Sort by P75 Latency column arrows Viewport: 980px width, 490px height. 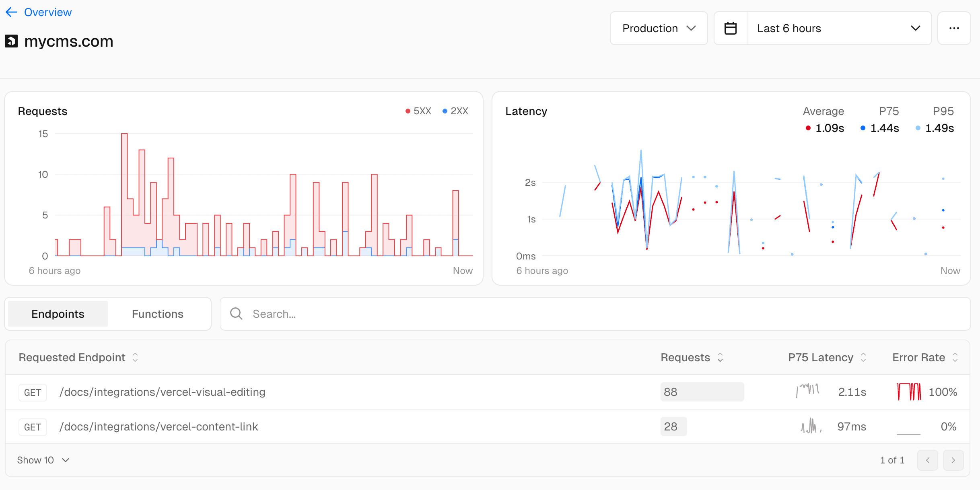863,357
